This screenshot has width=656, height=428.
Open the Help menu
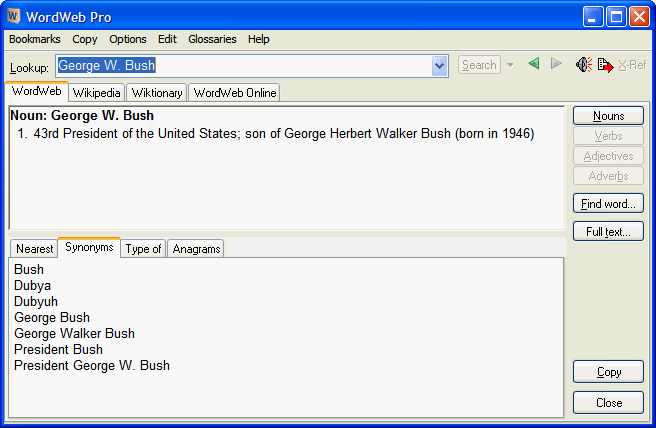tap(259, 39)
